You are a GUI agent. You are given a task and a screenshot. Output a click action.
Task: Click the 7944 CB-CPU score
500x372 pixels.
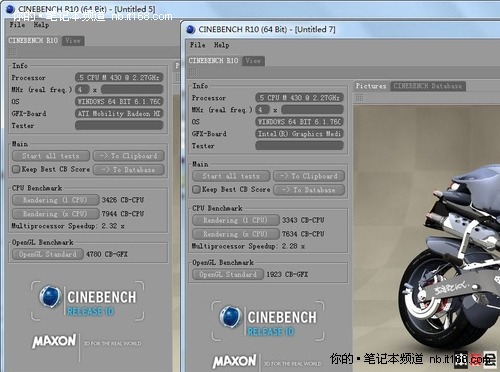[123, 214]
